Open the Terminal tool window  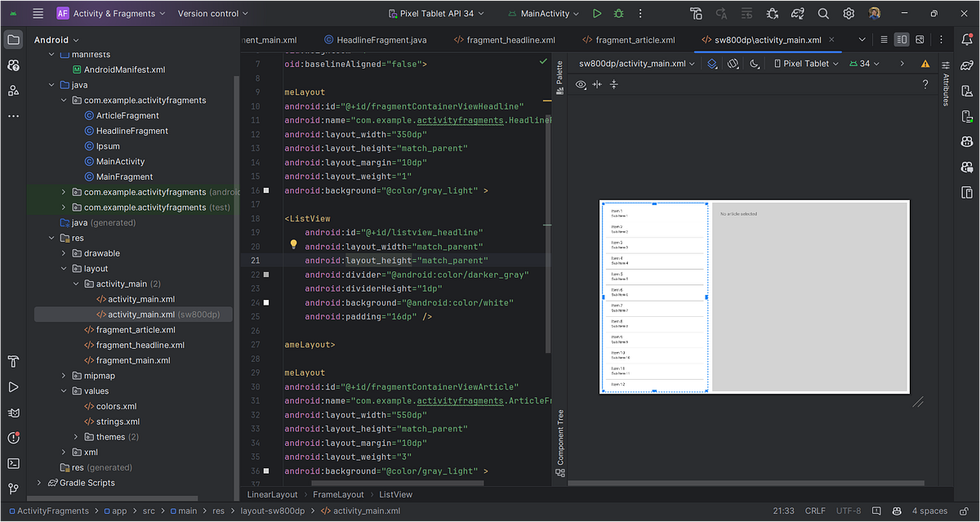coord(14,462)
